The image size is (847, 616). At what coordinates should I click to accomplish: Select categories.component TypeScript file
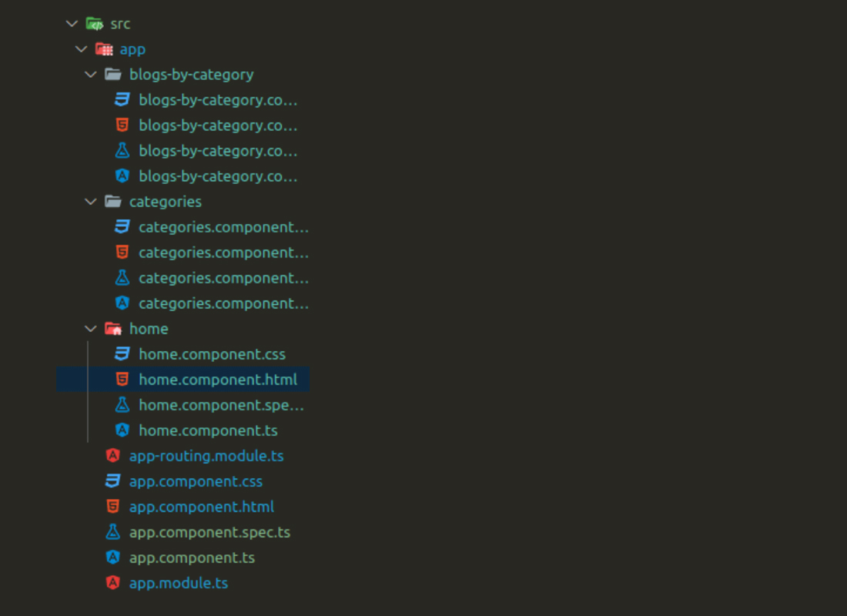[x=223, y=303]
